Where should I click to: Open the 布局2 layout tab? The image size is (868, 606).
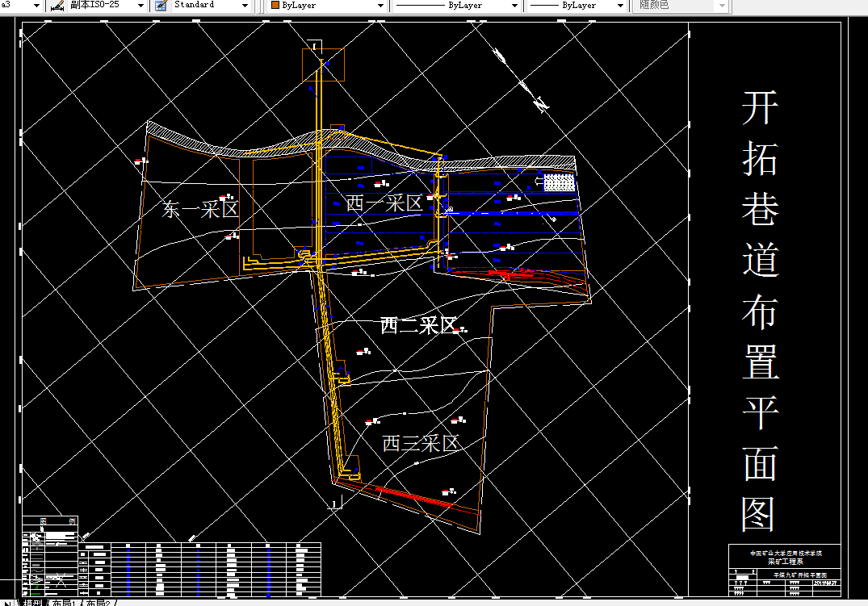click(99, 604)
